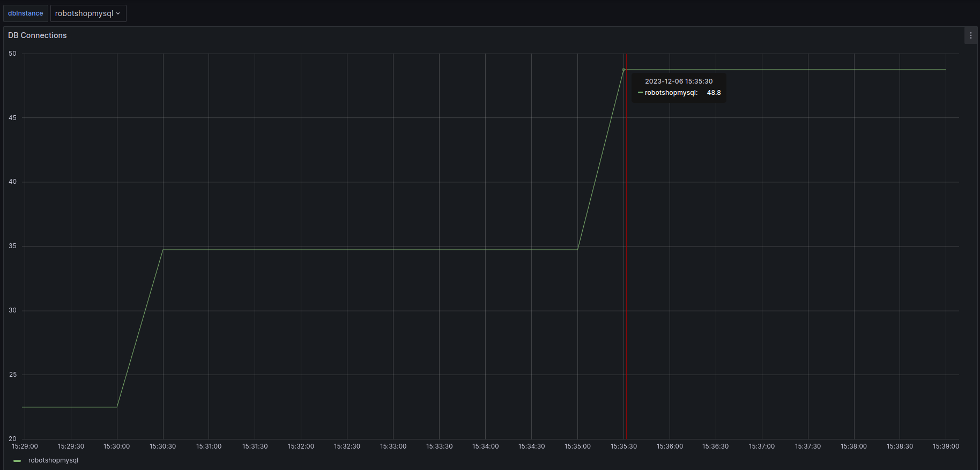Click the dropdown chevron beside robotshopmysql

tap(118, 13)
